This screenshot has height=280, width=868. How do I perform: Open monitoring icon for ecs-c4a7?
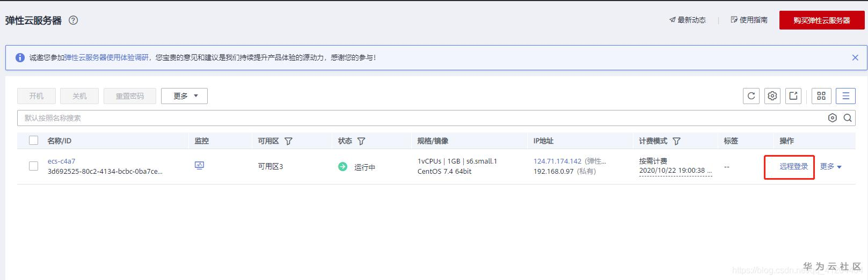pyautogui.click(x=199, y=166)
